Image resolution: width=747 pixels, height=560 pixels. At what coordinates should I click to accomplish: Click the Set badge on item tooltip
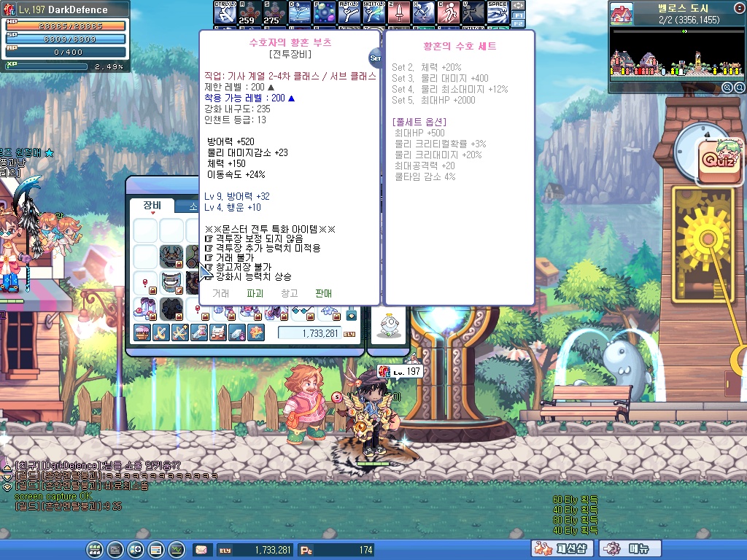pos(375,58)
